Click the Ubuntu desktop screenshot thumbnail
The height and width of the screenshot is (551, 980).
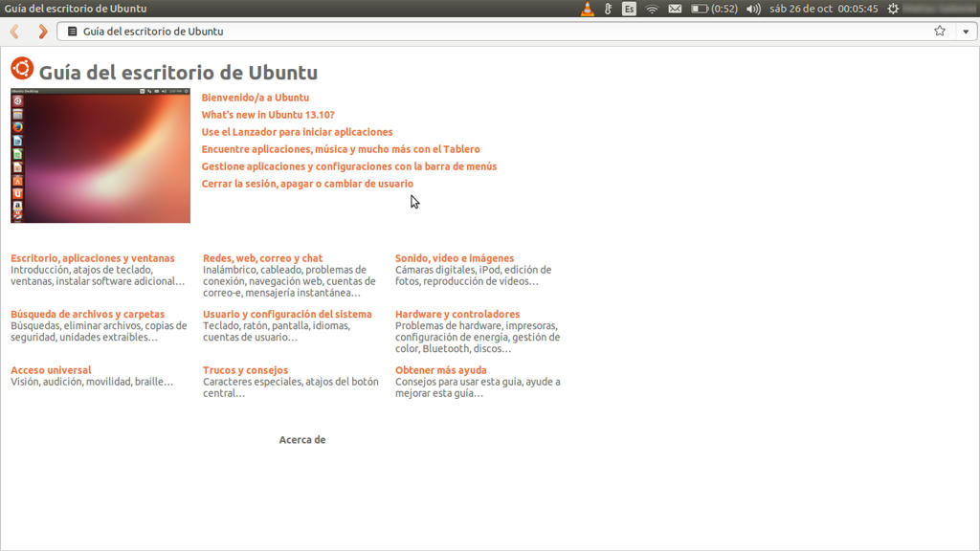click(100, 156)
